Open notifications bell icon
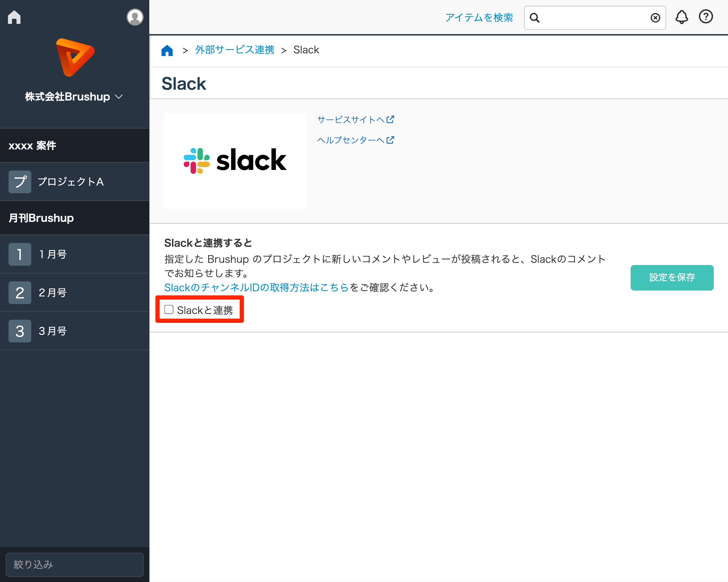The image size is (728, 582). tap(681, 17)
